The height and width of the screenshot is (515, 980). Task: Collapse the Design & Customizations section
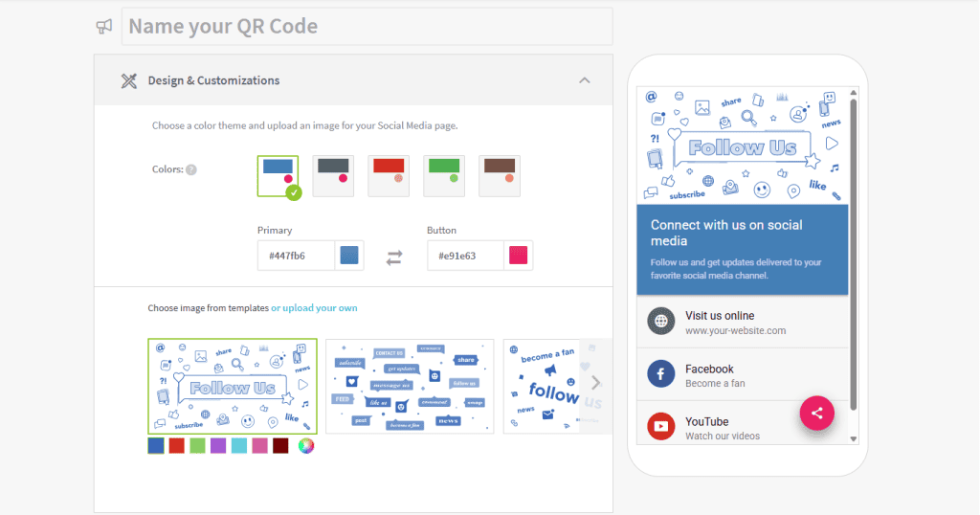pyautogui.click(x=585, y=80)
